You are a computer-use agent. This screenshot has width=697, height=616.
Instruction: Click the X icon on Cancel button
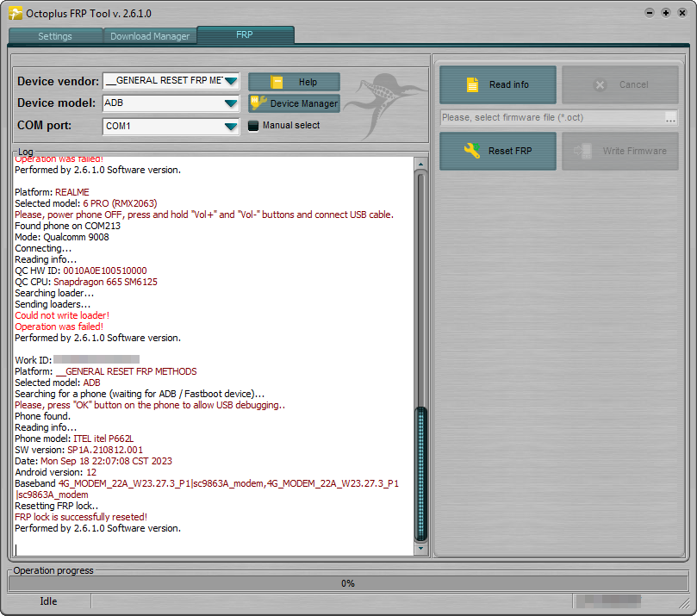point(601,85)
